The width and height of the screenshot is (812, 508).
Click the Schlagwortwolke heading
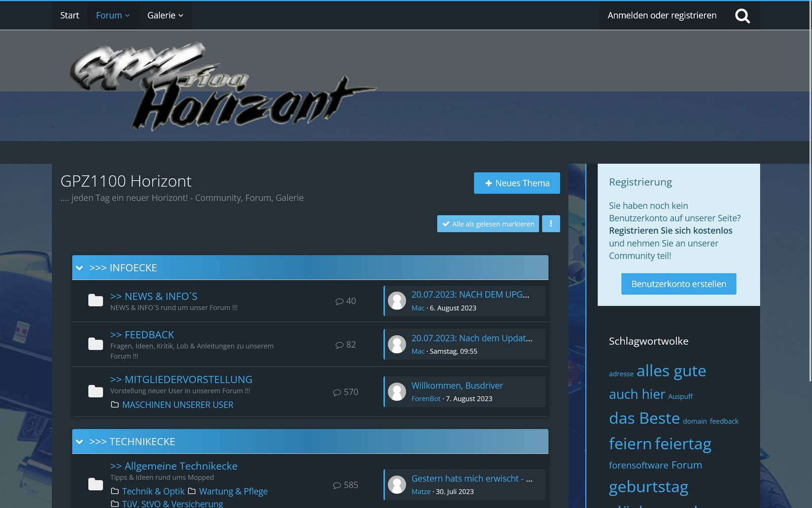[x=649, y=341]
